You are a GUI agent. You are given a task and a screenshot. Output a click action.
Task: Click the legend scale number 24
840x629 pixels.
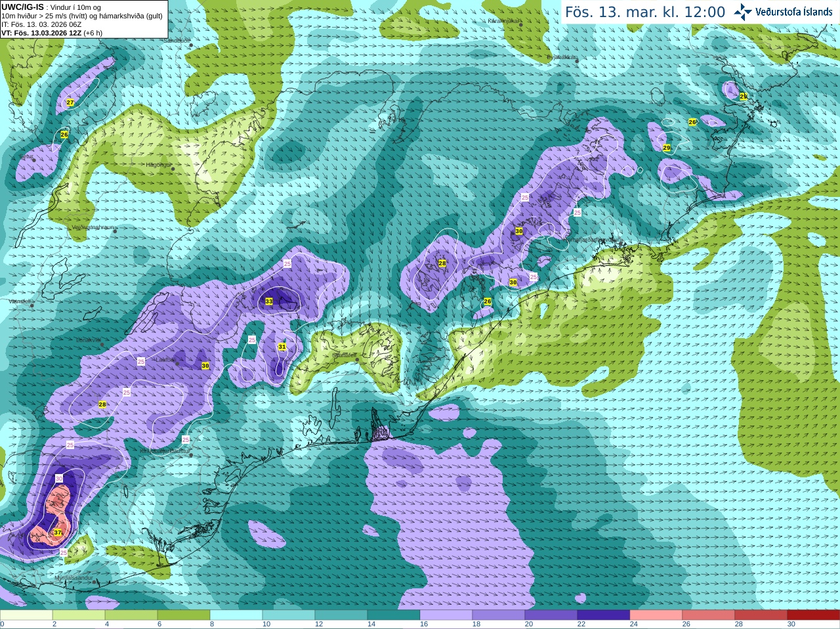(x=634, y=624)
